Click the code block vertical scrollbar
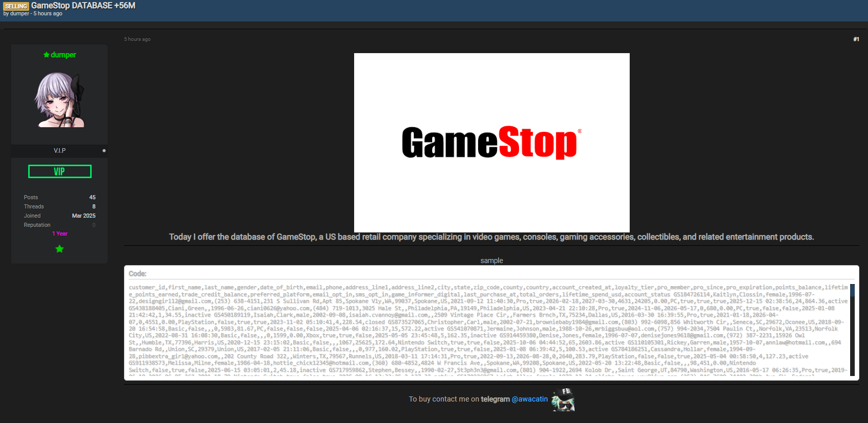Image resolution: width=868 pixels, height=423 pixels. 852,330
